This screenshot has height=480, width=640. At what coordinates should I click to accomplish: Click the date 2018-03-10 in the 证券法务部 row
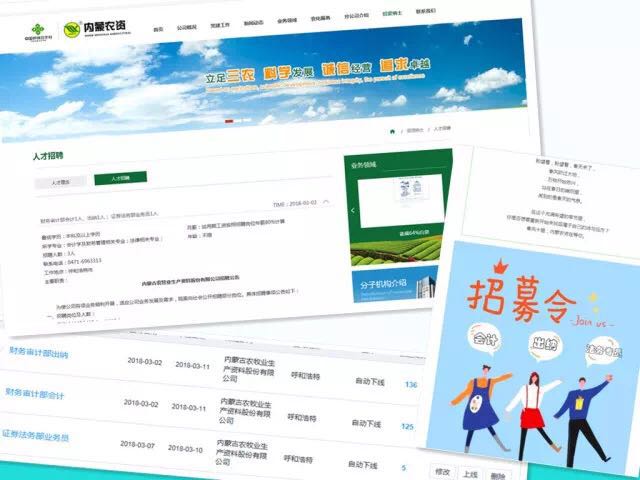[185, 449]
